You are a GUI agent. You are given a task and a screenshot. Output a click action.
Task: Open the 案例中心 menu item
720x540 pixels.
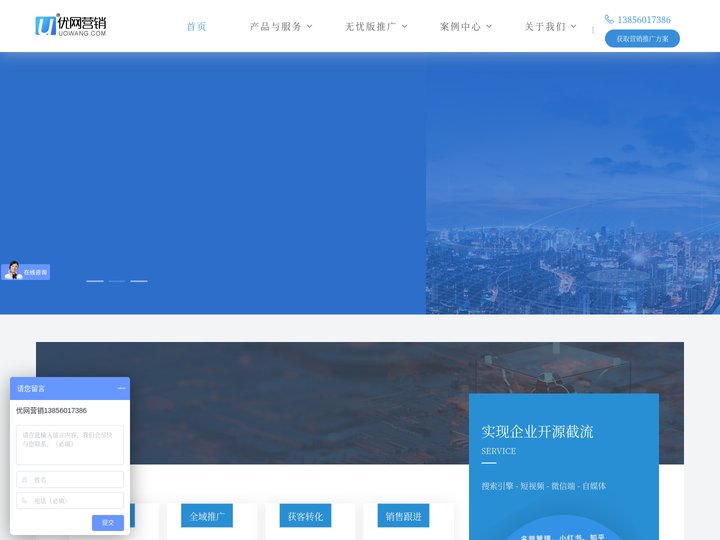tap(460, 27)
